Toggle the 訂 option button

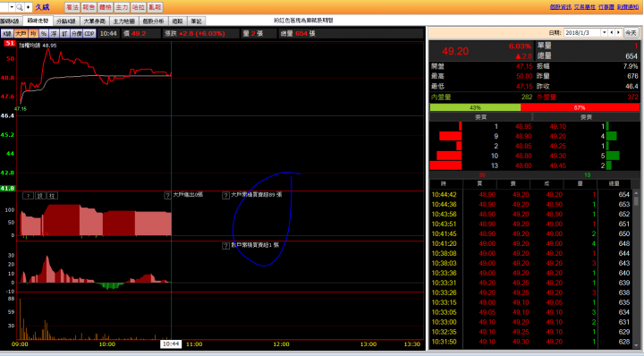pos(64,34)
